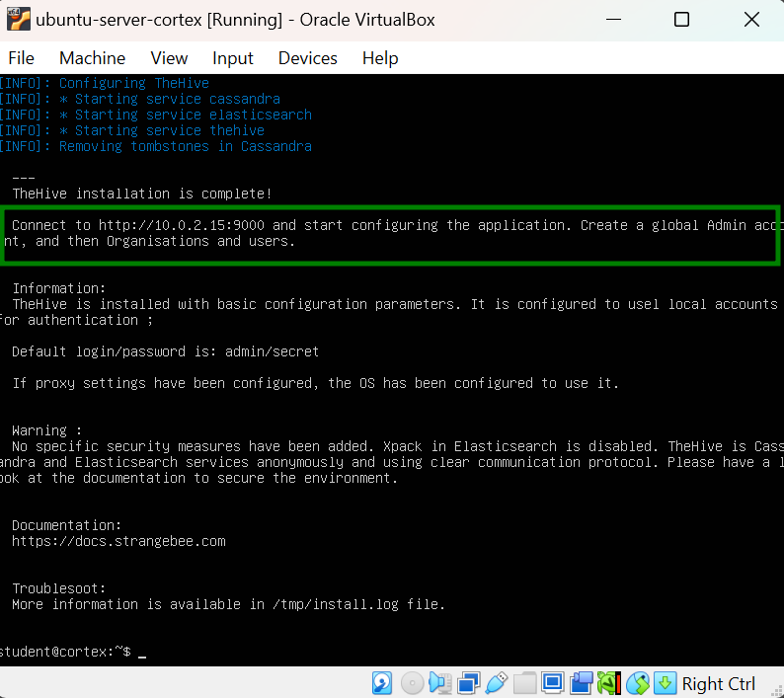Click the shared folders status icon
Screen dimensions: 784x698
point(524,683)
